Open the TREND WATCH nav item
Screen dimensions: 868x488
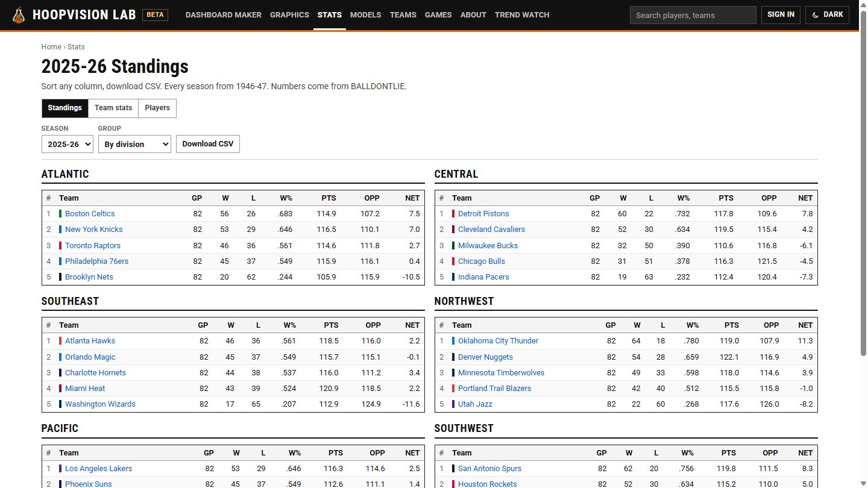click(522, 15)
